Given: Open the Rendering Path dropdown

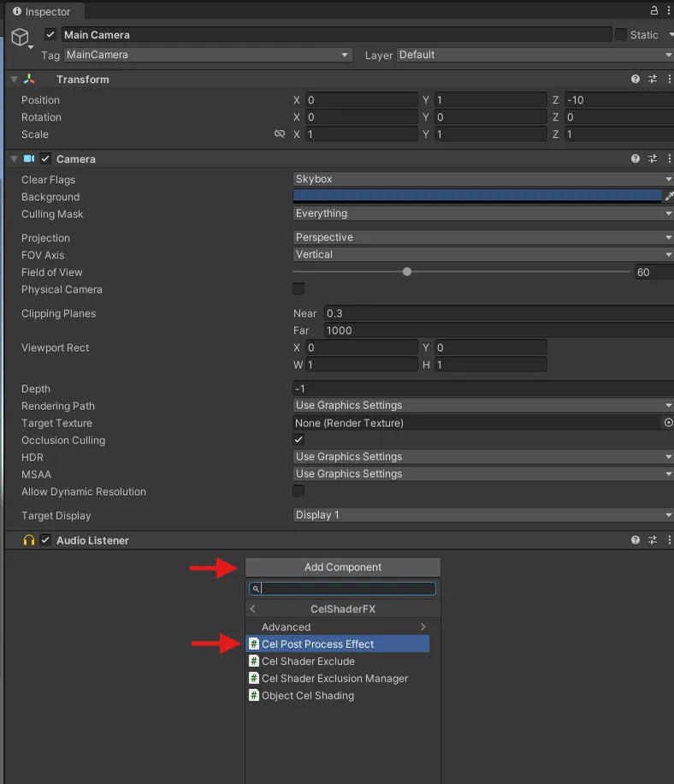Looking at the screenshot, I should point(483,405).
